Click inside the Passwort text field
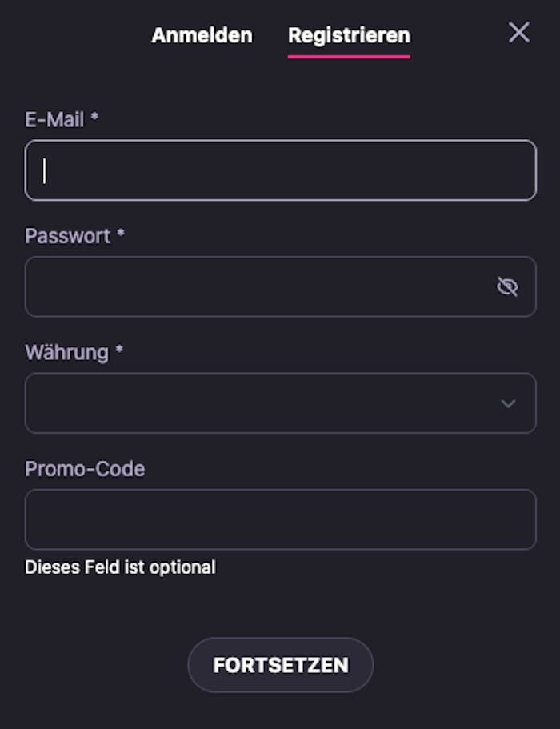The width and height of the screenshot is (560, 729). [256, 286]
